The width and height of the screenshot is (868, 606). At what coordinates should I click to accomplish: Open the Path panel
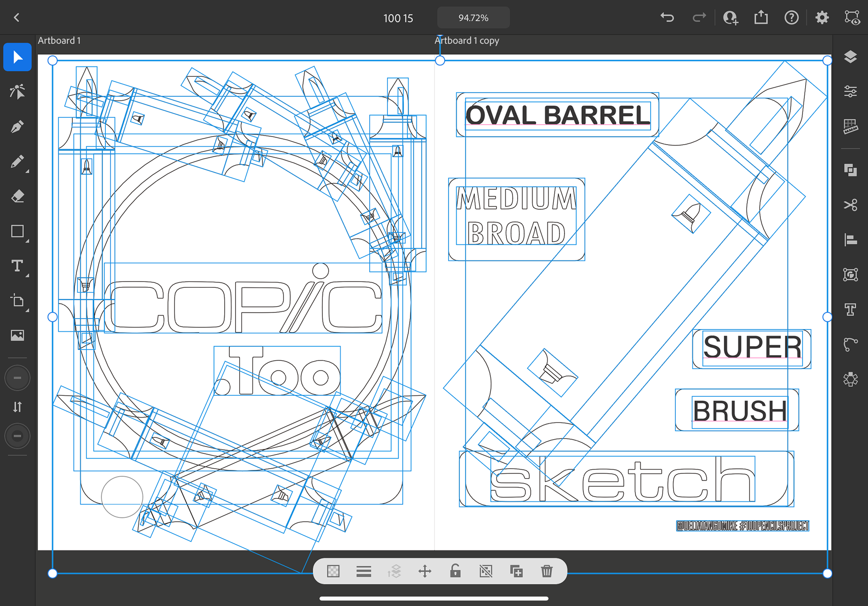[x=850, y=344]
